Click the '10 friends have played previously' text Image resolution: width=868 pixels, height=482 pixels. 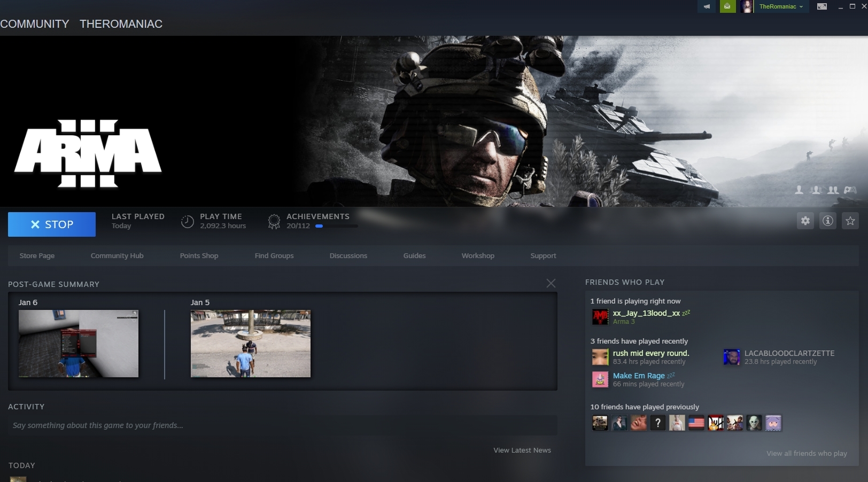point(645,407)
